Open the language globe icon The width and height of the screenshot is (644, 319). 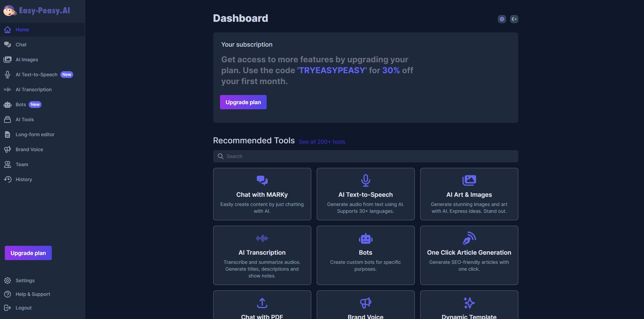pyautogui.click(x=502, y=19)
